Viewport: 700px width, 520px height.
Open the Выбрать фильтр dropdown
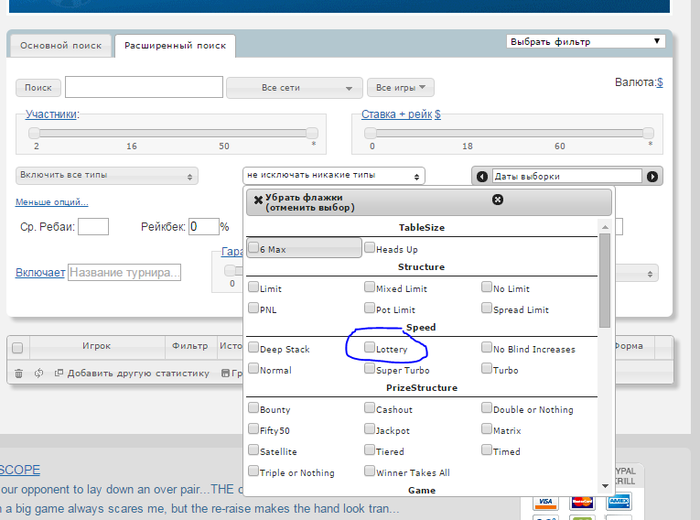click(x=585, y=42)
